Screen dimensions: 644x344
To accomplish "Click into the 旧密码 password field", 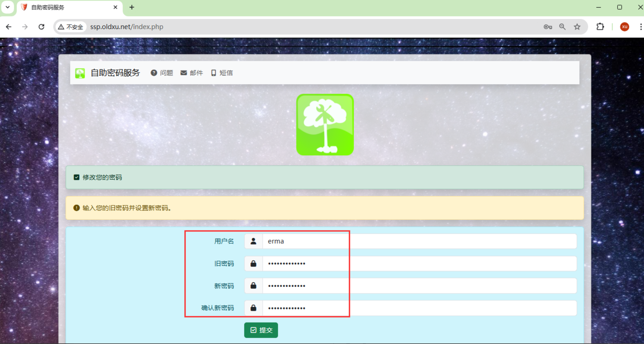I will [x=419, y=264].
